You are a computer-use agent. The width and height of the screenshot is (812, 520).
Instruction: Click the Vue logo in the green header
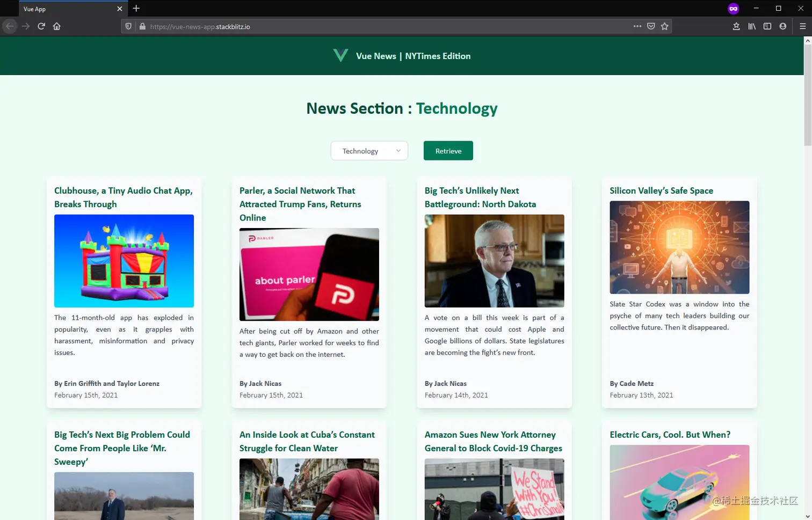[340, 55]
